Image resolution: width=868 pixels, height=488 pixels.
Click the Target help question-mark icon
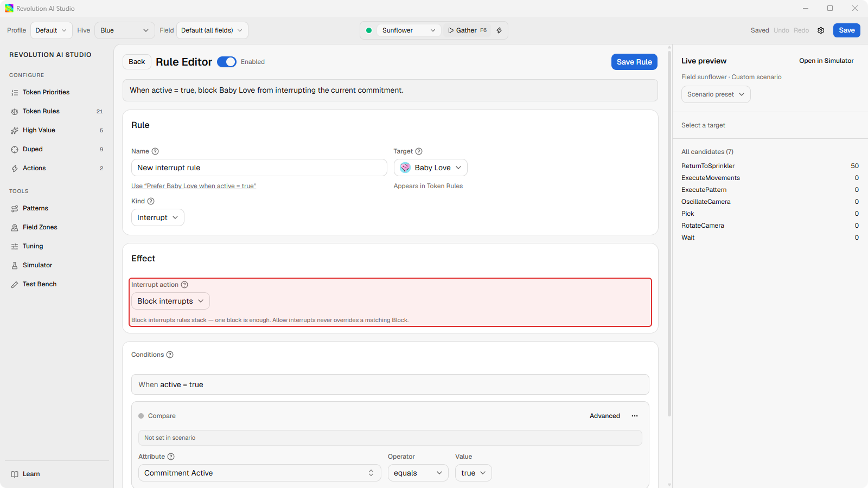point(419,151)
